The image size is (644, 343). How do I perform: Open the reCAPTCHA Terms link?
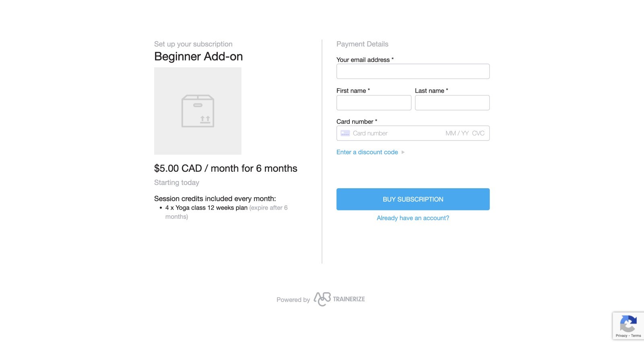[x=636, y=336]
